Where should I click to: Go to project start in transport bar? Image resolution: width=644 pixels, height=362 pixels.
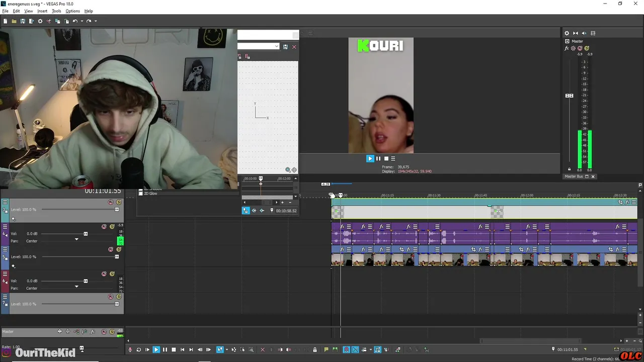[x=182, y=349]
